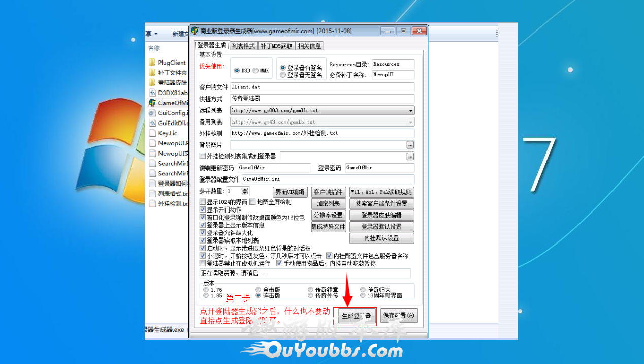The image size is (644, 364).
Task: Uncheck the 显示开门动作 checkbox
Action: [x=203, y=209]
